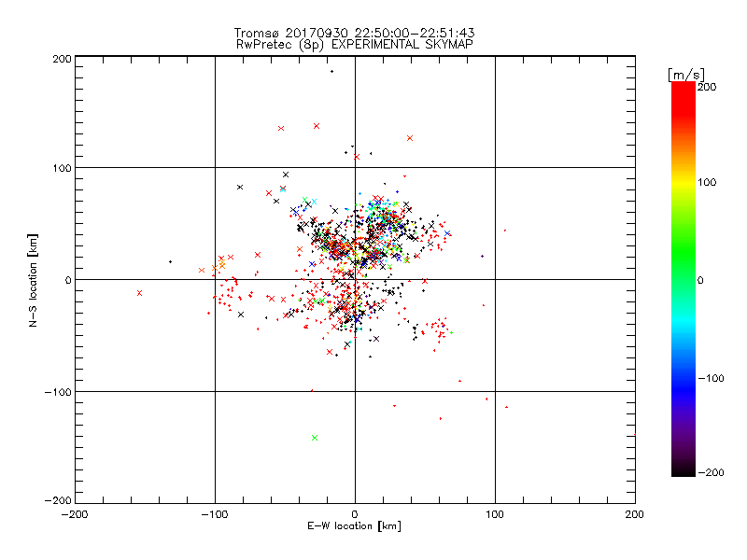747x560 pixels.
Task: Click the subtitle 'RwPretec (8p) EXPERIMENTAL SKYMAP'
Action: [x=355, y=45]
